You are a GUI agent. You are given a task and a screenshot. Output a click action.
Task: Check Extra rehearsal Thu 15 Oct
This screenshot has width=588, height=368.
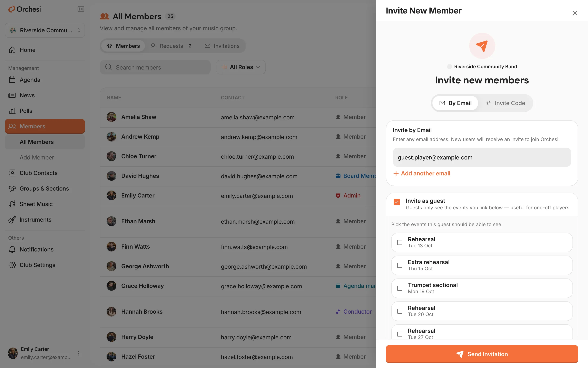400,265
